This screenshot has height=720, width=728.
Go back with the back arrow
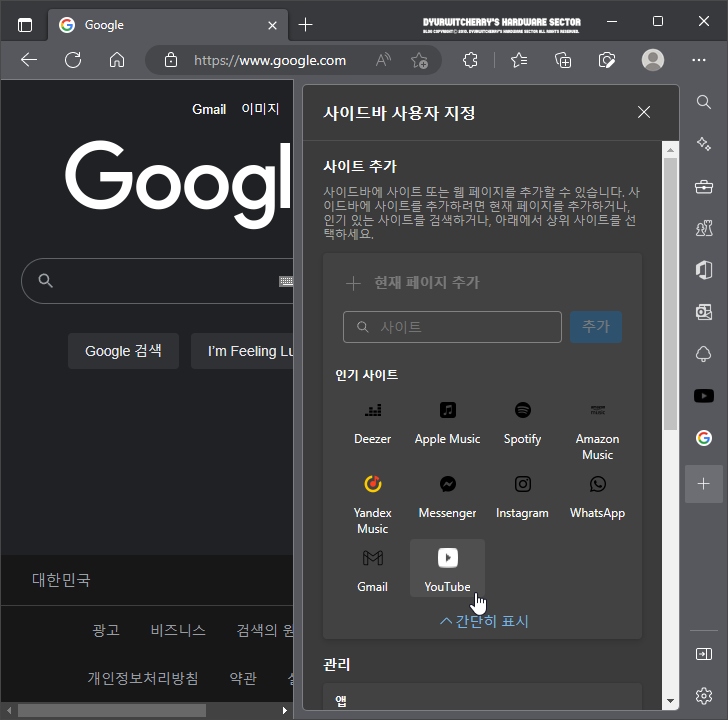(x=29, y=60)
